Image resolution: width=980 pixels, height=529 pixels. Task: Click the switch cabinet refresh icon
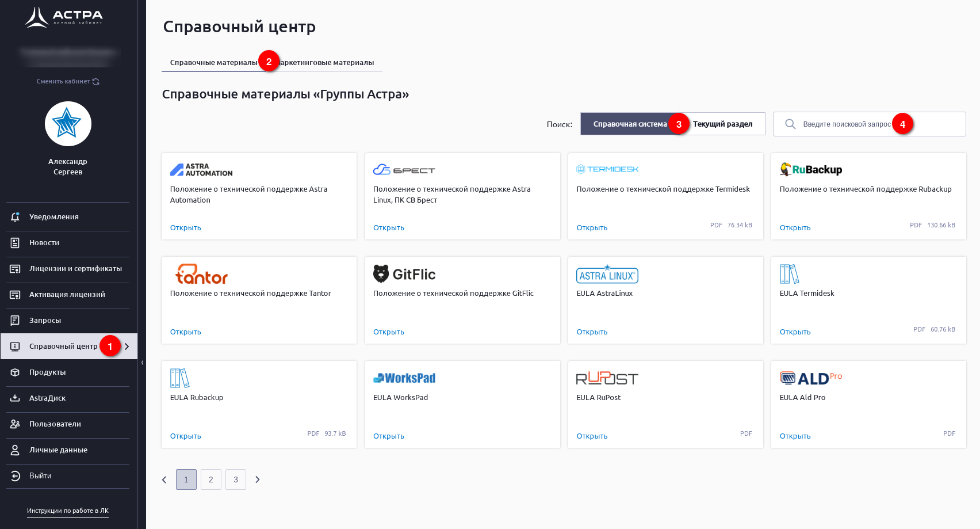[96, 82]
